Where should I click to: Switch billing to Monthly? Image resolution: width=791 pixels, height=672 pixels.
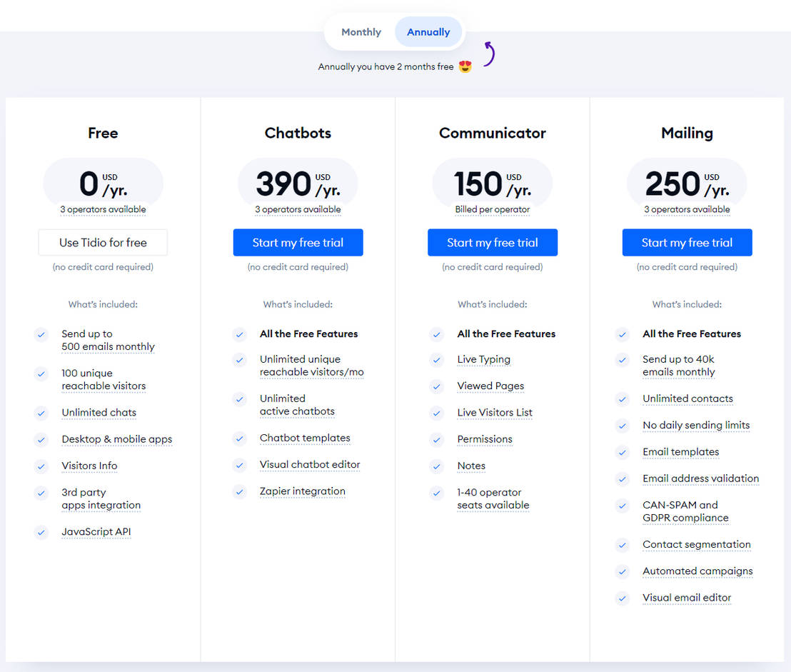coord(361,32)
